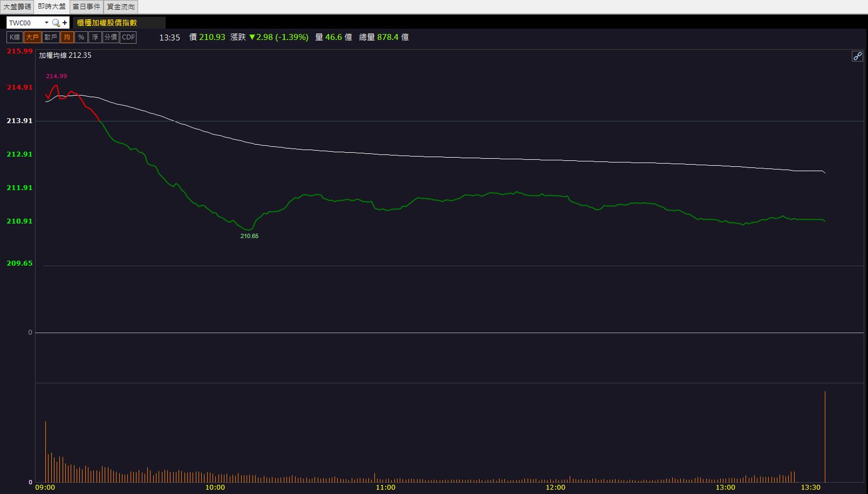868x494 pixels.
Task: Click the plus add-symbol icon
Action: tap(65, 23)
